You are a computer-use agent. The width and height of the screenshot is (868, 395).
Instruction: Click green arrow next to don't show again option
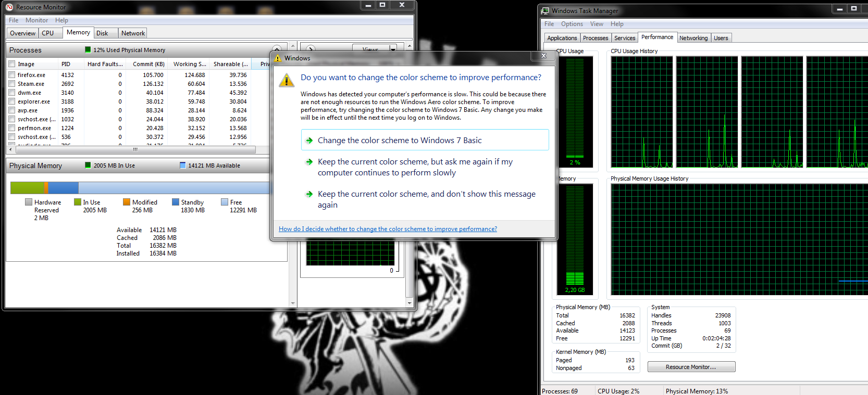coord(309,194)
